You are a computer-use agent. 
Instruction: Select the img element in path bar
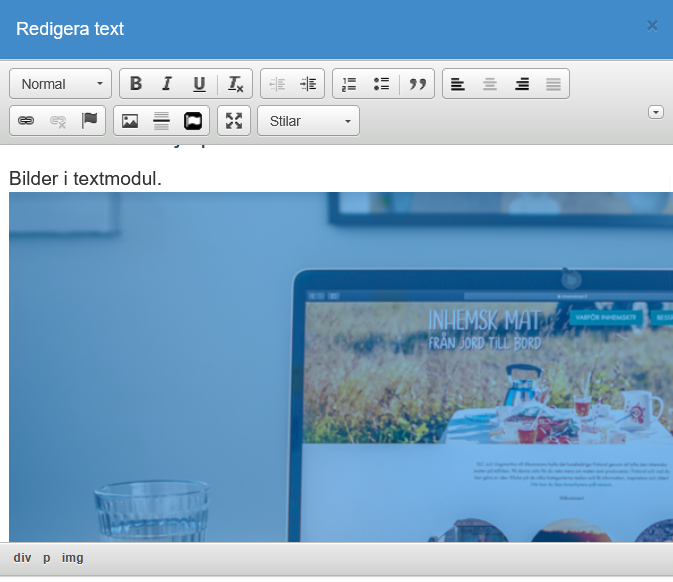click(x=73, y=558)
